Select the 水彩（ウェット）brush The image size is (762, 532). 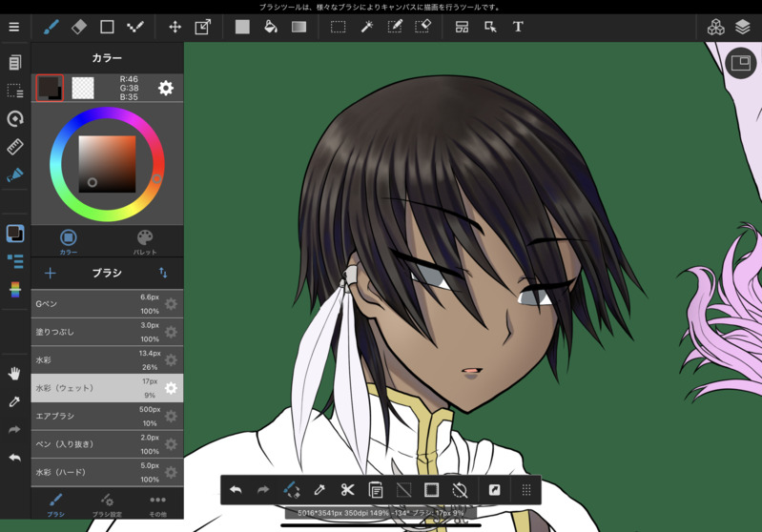click(107, 388)
